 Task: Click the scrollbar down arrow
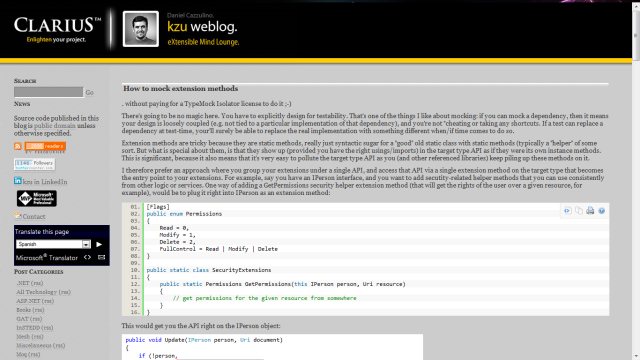[x=636, y=356]
